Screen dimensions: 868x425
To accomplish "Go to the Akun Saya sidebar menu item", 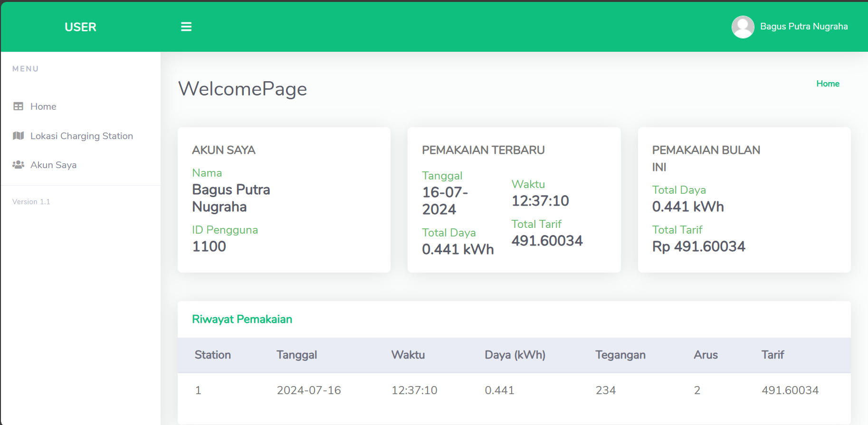I will pos(53,165).
